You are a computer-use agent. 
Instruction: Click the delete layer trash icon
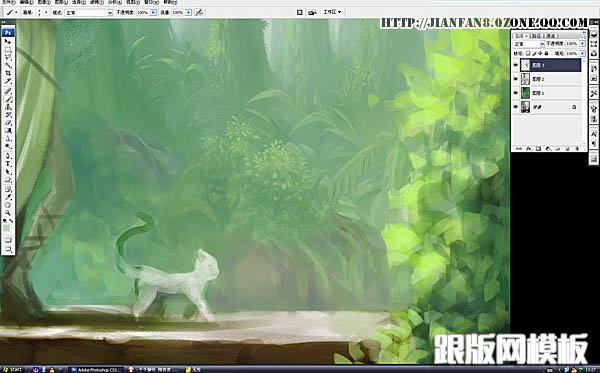point(577,148)
